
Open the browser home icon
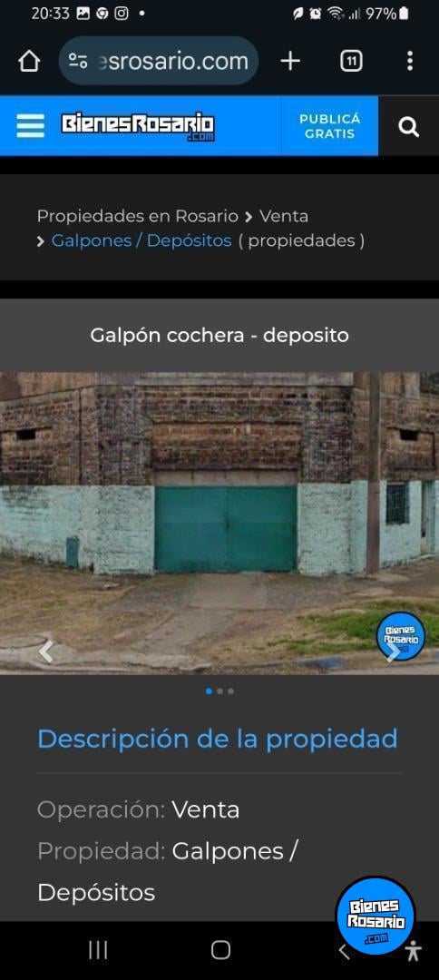[x=29, y=62]
